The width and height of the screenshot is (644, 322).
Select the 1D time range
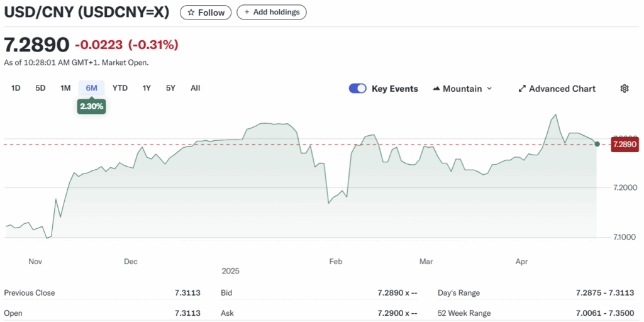(x=16, y=88)
